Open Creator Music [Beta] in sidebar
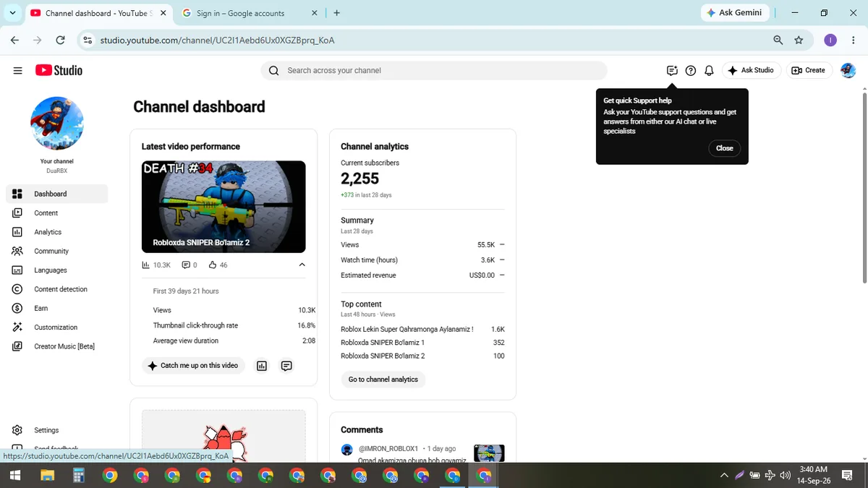 57,346
